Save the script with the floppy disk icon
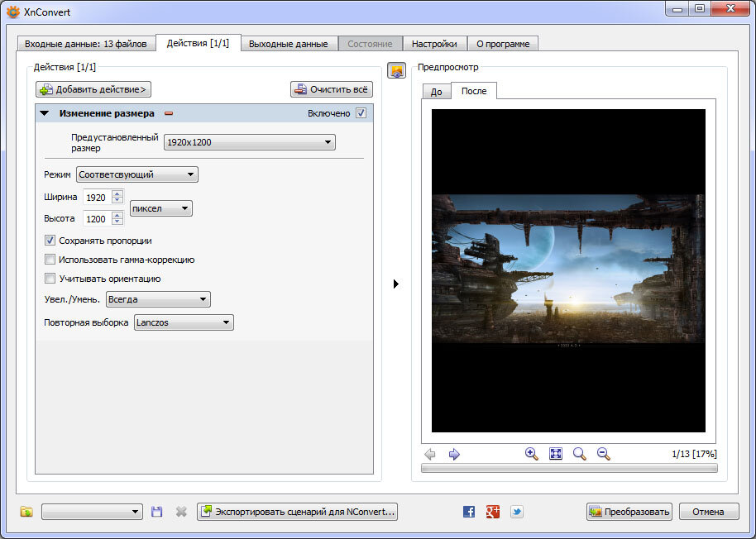The width and height of the screenshot is (756, 539). (156, 512)
